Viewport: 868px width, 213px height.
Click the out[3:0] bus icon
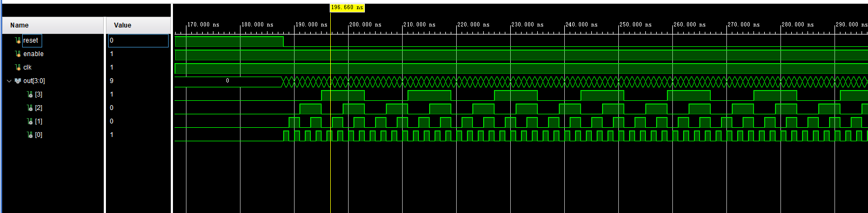point(18,81)
